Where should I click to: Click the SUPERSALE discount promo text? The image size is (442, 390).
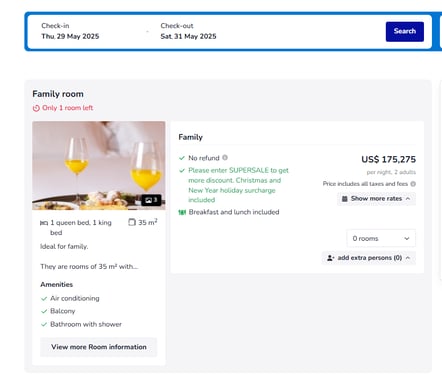click(238, 185)
